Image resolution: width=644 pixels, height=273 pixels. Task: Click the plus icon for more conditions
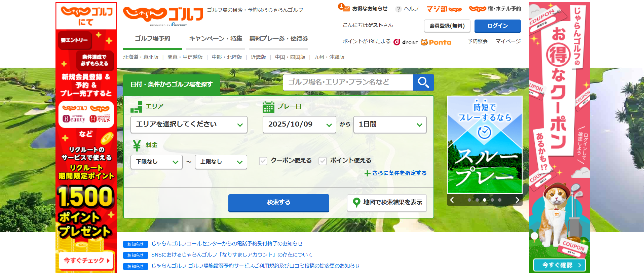(x=368, y=173)
